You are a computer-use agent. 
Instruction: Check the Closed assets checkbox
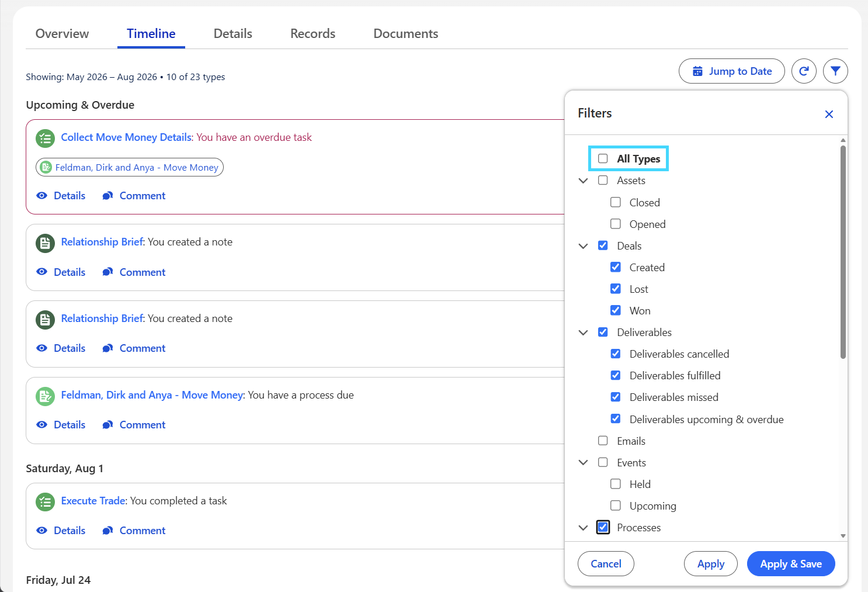coord(616,202)
